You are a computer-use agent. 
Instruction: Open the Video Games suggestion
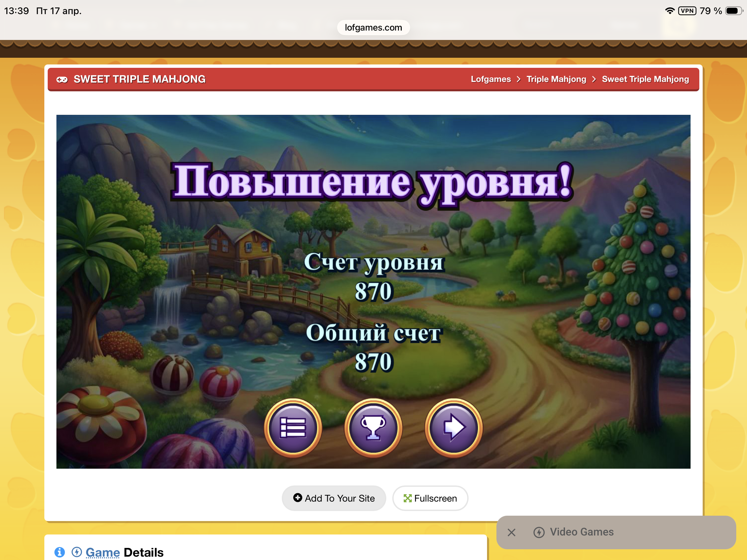[581, 532]
